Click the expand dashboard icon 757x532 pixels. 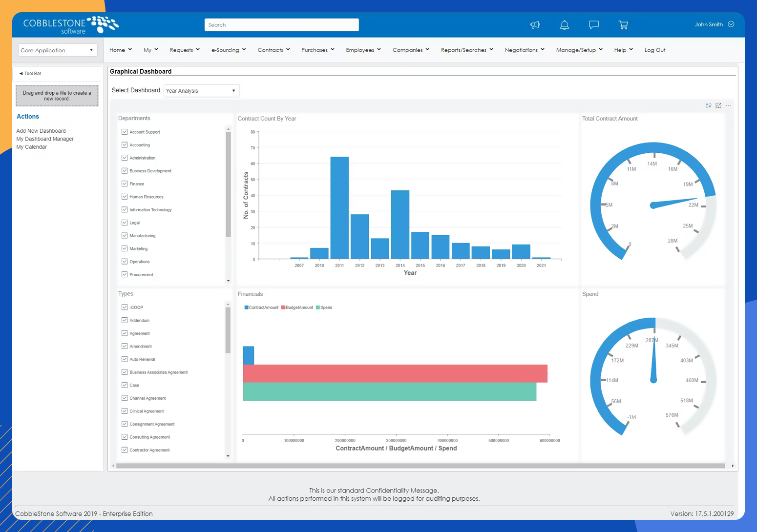(718, 105)
